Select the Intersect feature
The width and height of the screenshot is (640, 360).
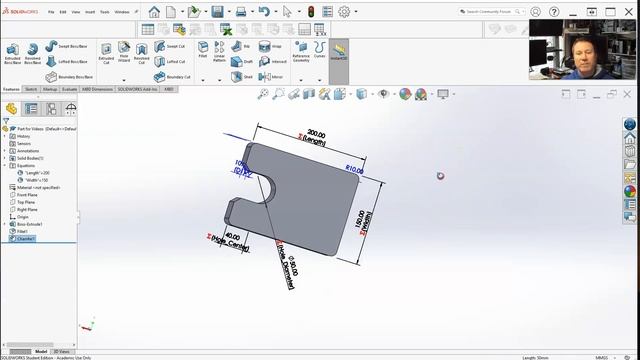(272, 62)
